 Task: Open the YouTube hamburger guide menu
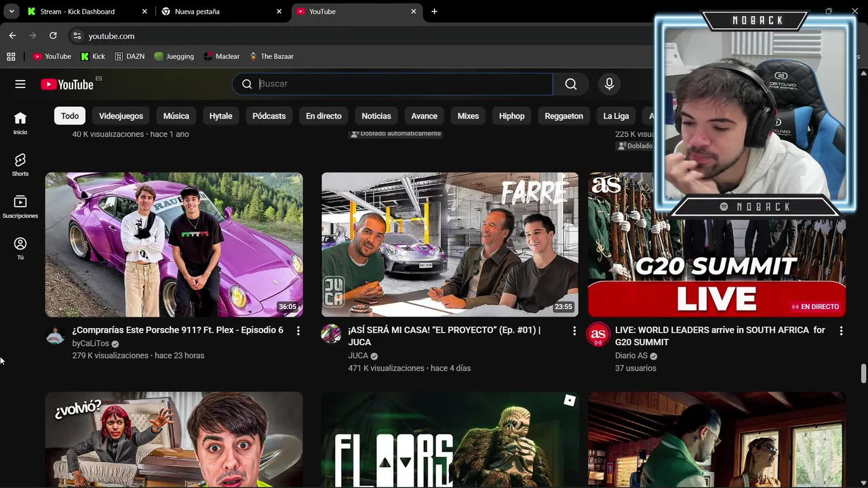click(20, 84)
